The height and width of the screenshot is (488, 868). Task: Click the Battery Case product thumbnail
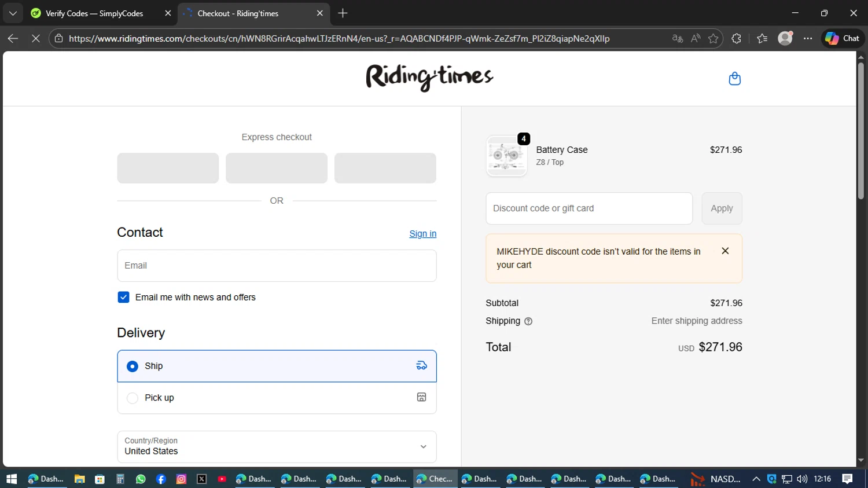[x=506, y=156]
